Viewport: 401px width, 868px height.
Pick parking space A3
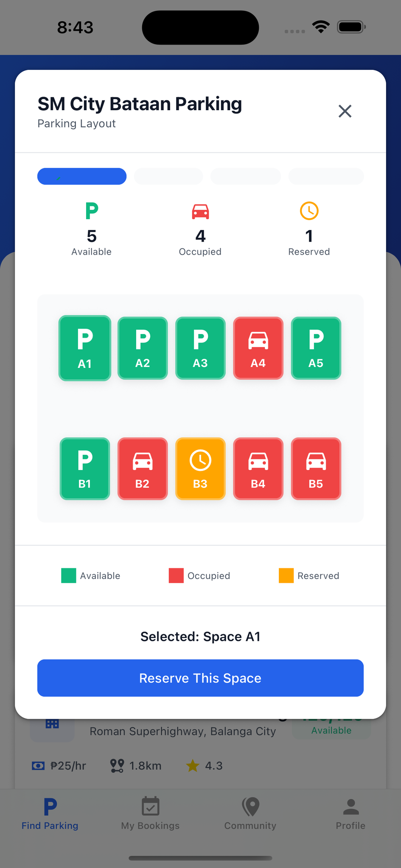(x=200, y=348)
